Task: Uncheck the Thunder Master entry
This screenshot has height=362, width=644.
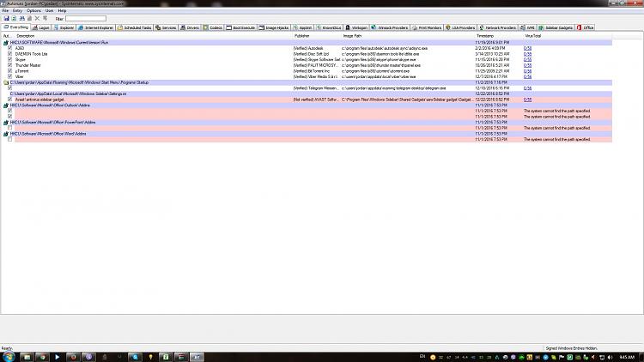Action: coord(9,65)
